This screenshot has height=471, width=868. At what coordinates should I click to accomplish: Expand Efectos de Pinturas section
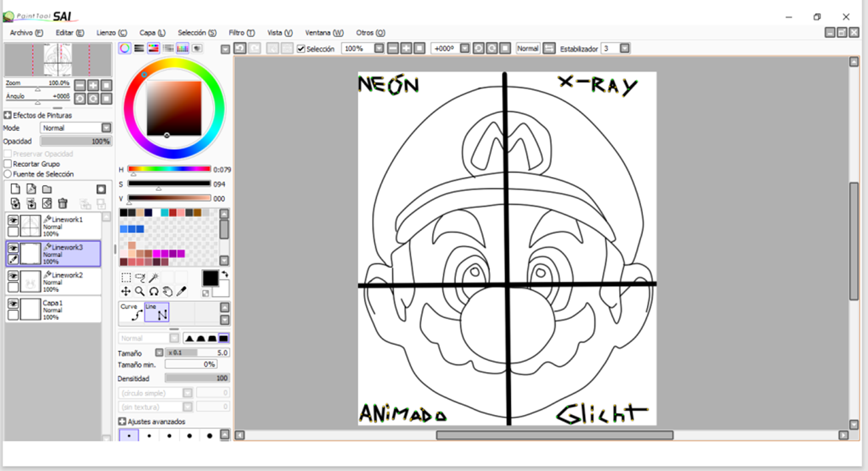[x=8, y=116]
